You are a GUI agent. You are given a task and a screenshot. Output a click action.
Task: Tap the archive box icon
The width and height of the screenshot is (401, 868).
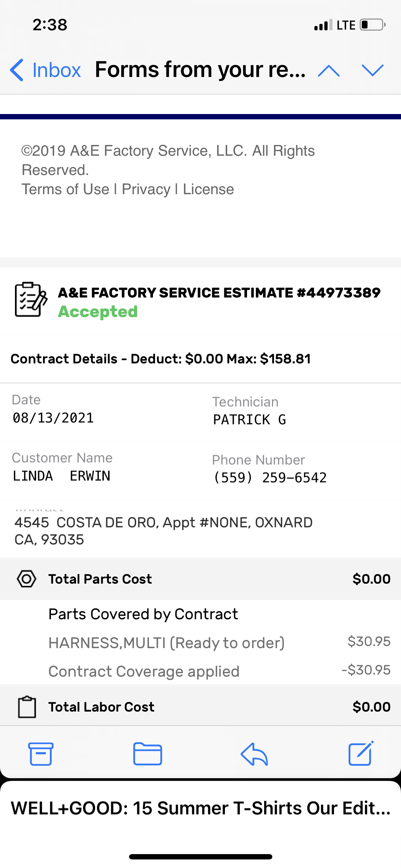click(x=41, y=754)
